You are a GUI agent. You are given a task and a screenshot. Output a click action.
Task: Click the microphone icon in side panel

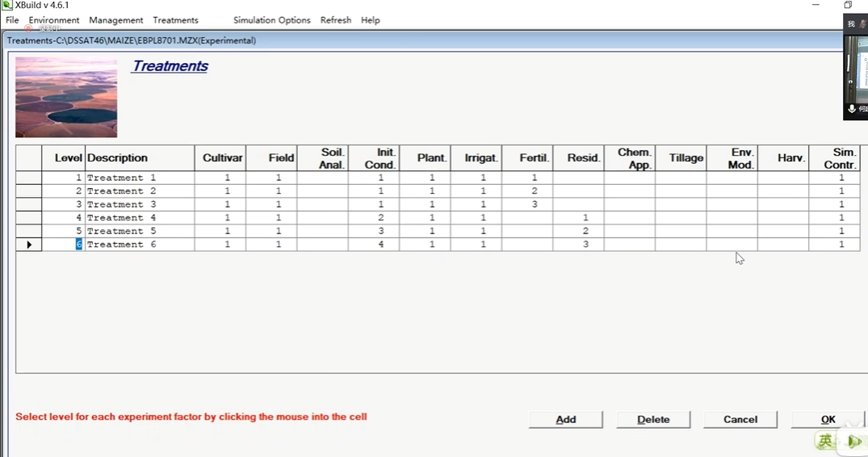[x=851, y=109]
